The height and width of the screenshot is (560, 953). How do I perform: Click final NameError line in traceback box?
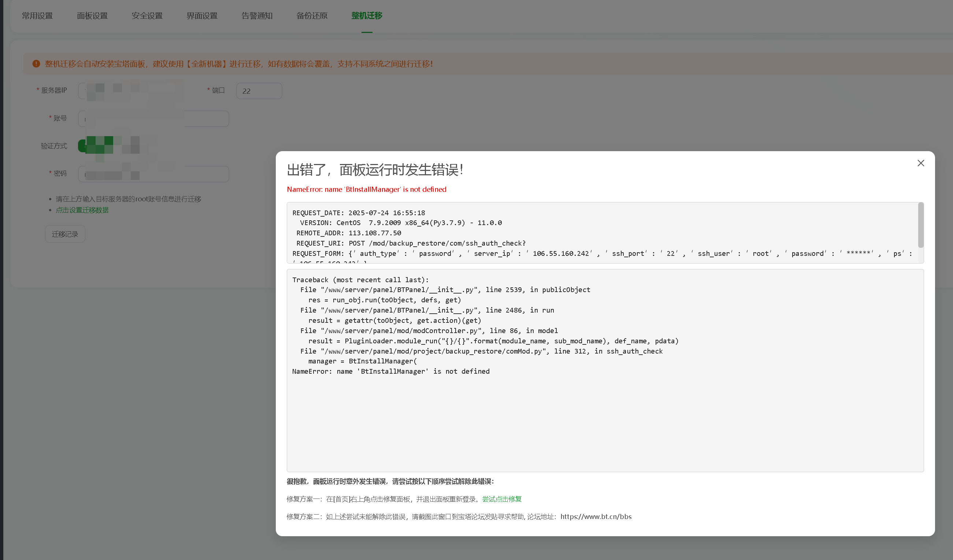point(391,372)
